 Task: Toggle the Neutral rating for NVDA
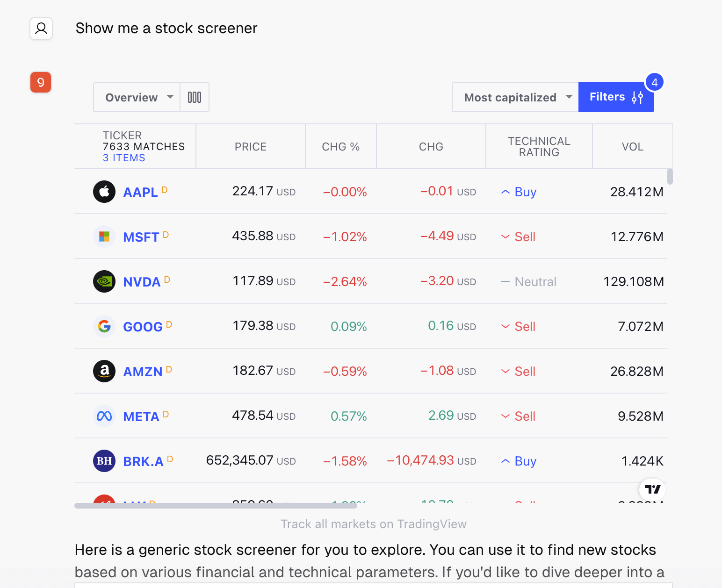point(528,281)
